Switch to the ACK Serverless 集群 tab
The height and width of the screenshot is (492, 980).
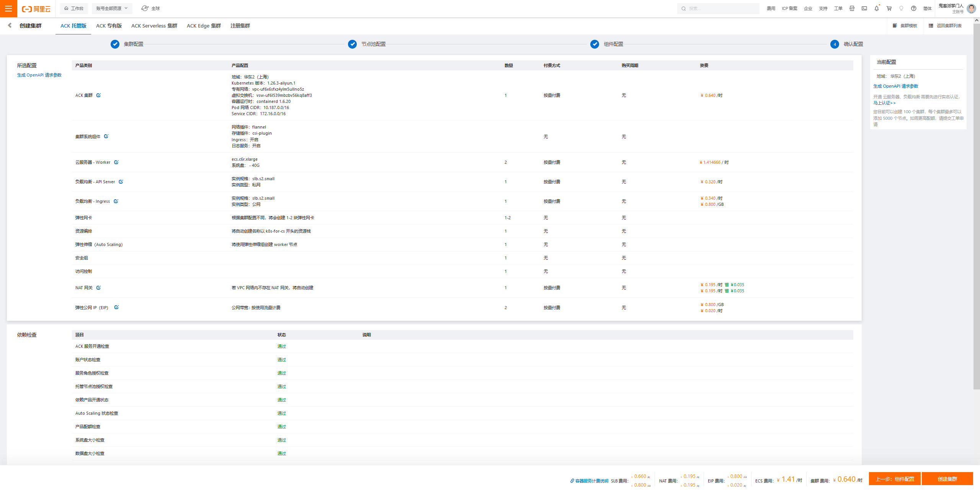click(x=154, y=26)
